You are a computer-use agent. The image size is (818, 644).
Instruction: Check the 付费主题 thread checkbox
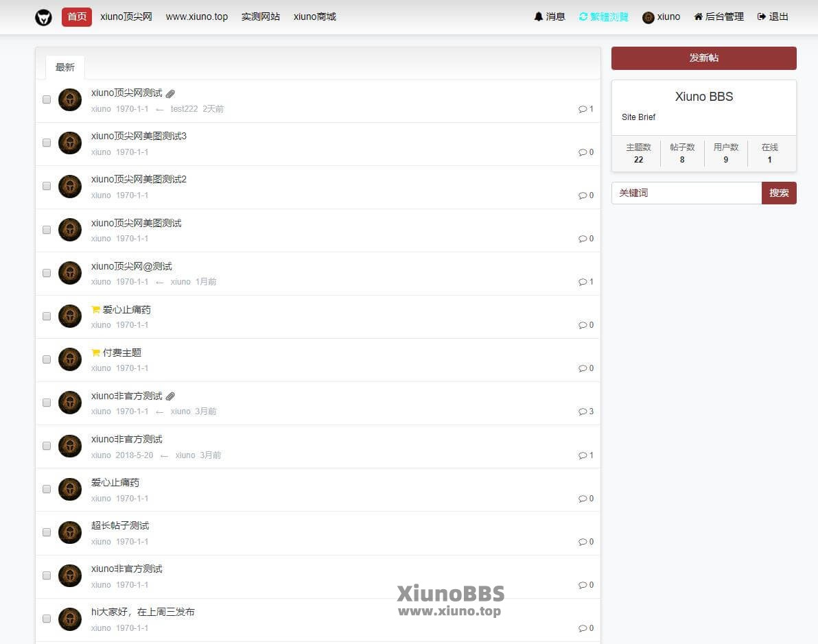(x=47, y=360)
